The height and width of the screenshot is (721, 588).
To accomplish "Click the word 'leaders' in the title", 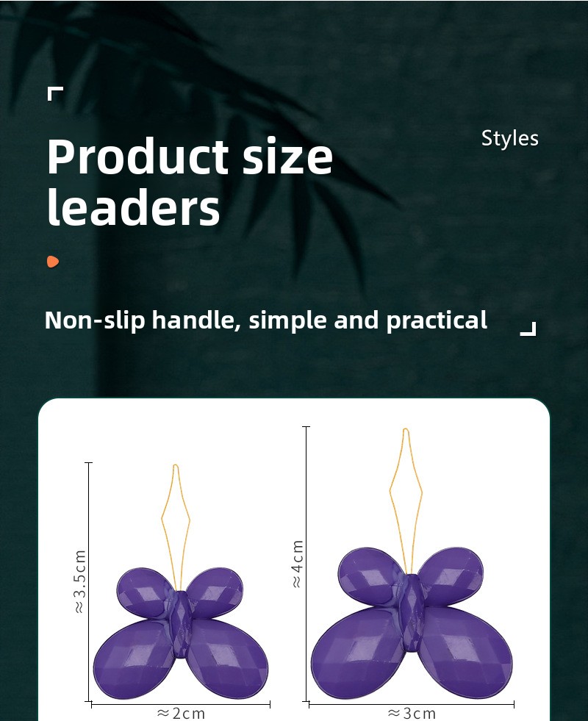I will (133, 207).
